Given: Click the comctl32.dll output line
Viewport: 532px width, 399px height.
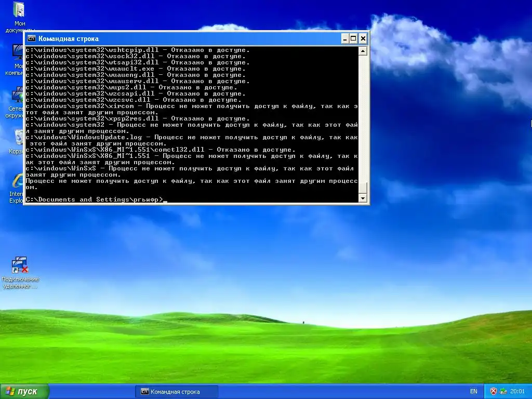Looking at the screenshot, I should coord(161,150).
